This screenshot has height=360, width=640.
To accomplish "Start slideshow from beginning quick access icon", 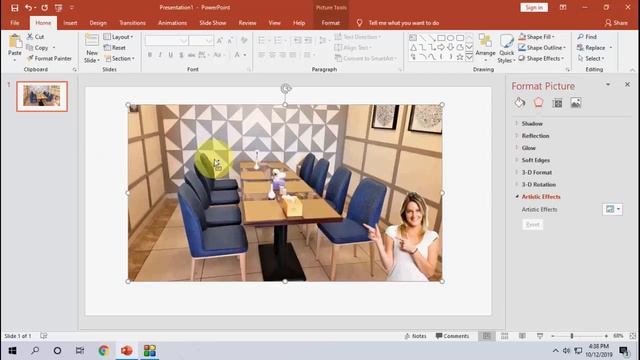I will click(x=58, y=8).
